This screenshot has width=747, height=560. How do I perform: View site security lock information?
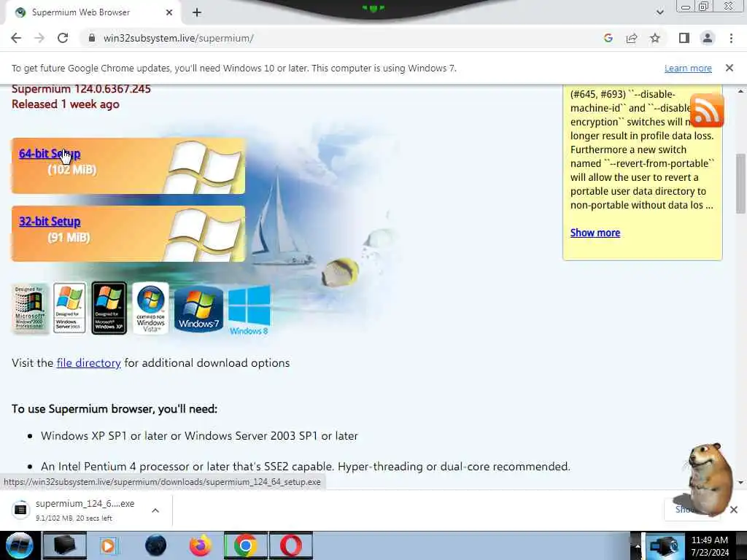91,38
